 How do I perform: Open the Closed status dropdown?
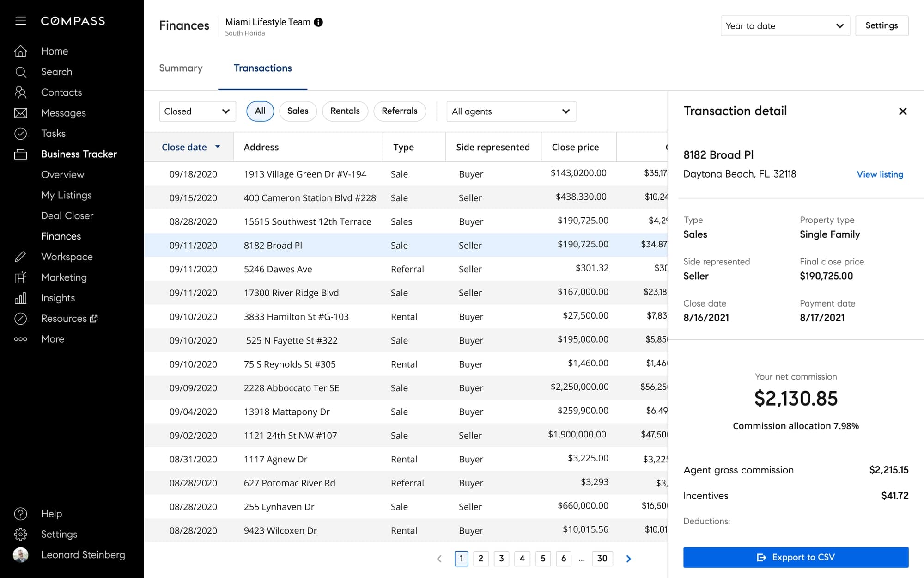coord(197,111)
